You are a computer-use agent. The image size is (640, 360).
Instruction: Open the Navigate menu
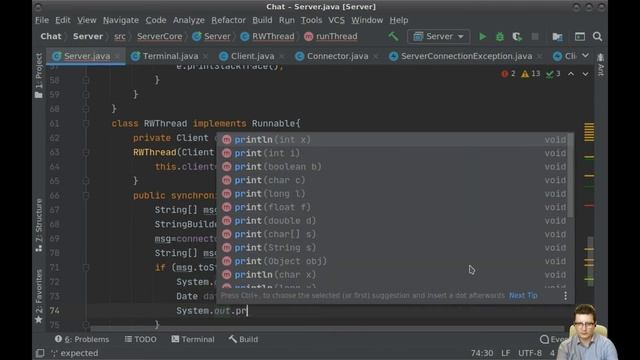[x=121, y=20]
